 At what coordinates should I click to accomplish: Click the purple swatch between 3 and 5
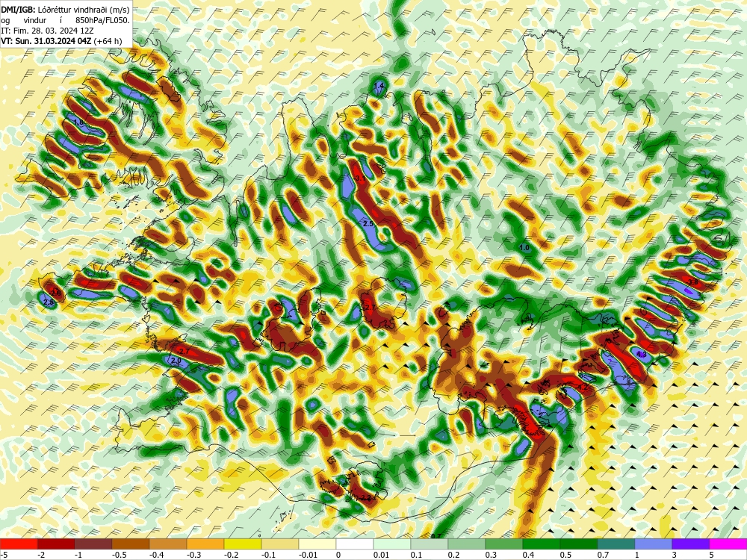point(691,544)
